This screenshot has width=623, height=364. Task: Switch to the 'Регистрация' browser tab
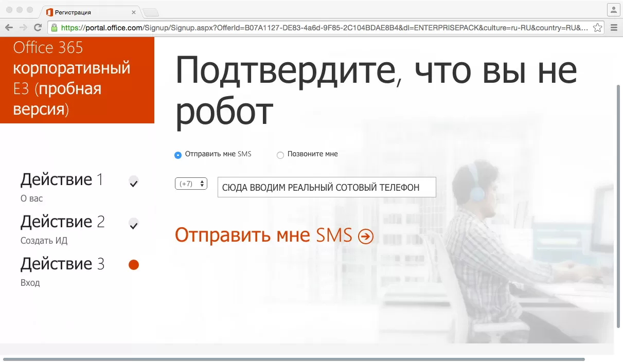[91, 11]
